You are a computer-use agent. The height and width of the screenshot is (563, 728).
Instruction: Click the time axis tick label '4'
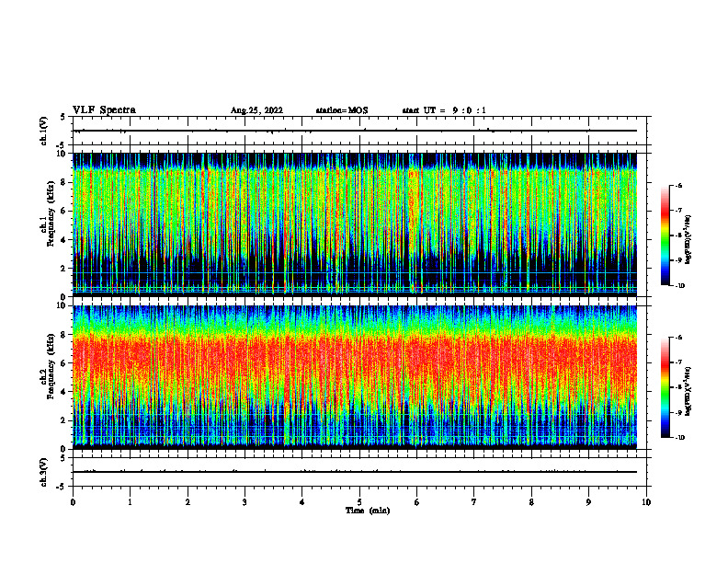(x=302, y=502)
